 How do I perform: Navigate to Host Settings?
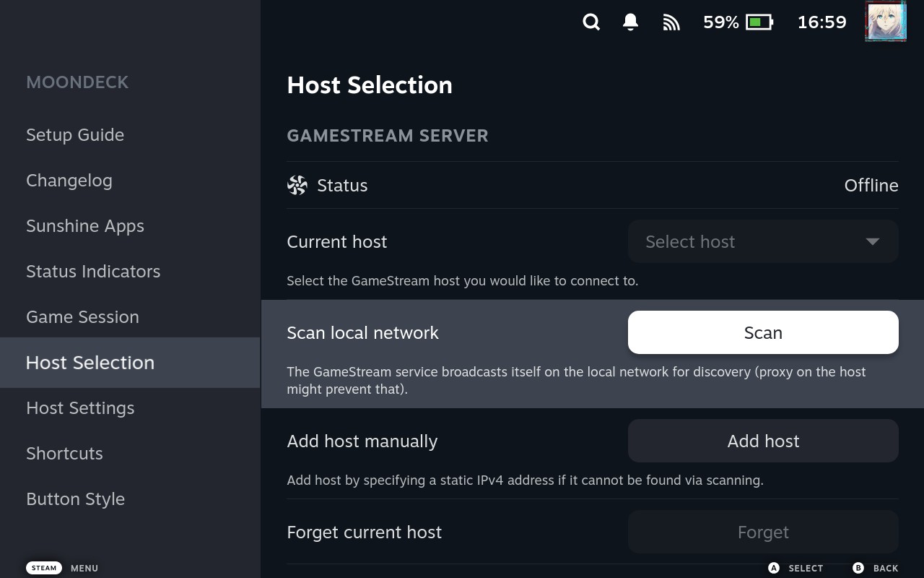tap(80, 408)
